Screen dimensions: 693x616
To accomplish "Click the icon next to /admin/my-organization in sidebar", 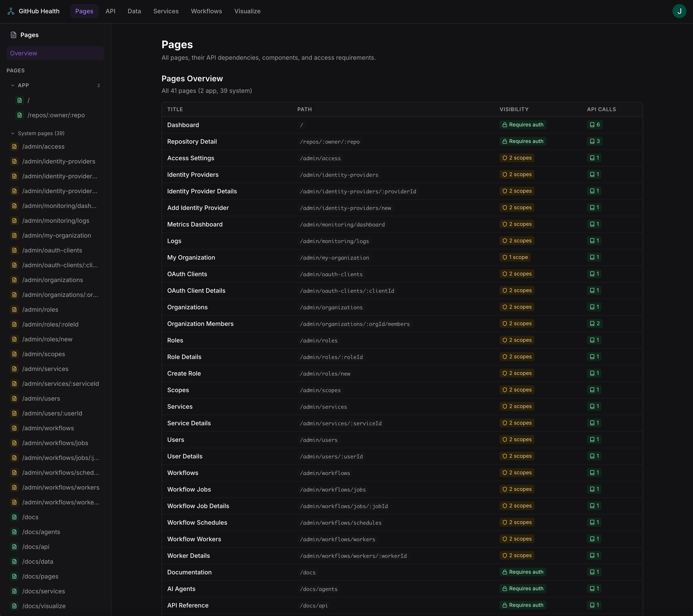I will (14, 235).
